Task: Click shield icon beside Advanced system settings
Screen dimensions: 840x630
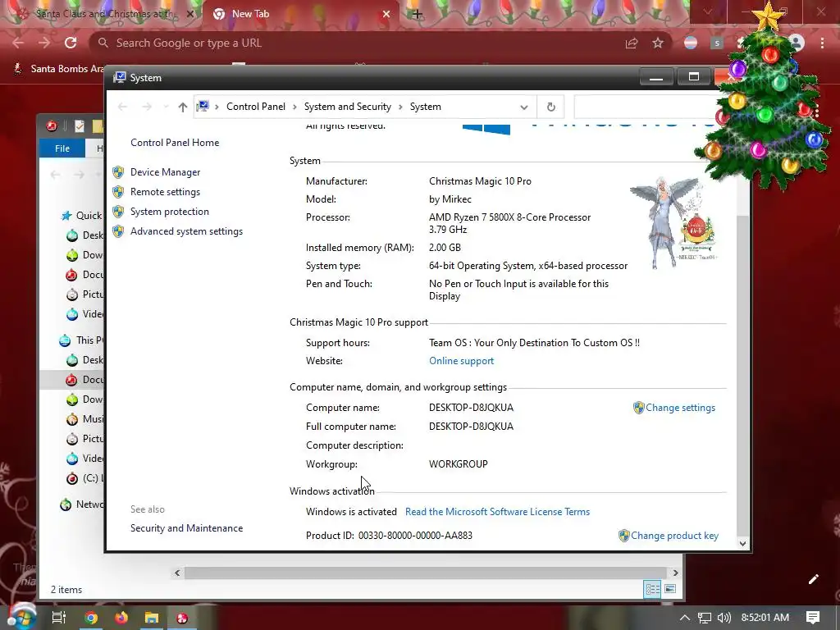Action: pos(118,231)
